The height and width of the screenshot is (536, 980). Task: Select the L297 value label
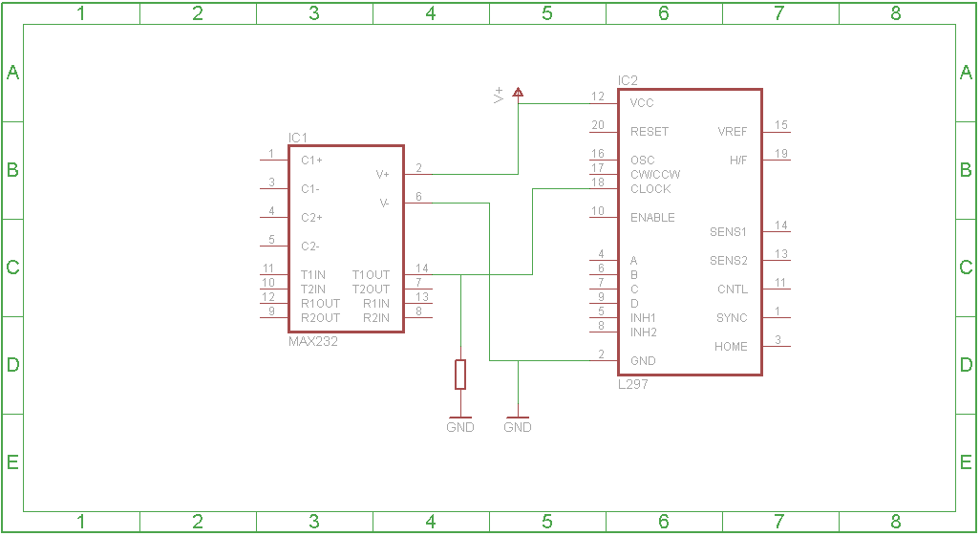click(x=633, y=385)
